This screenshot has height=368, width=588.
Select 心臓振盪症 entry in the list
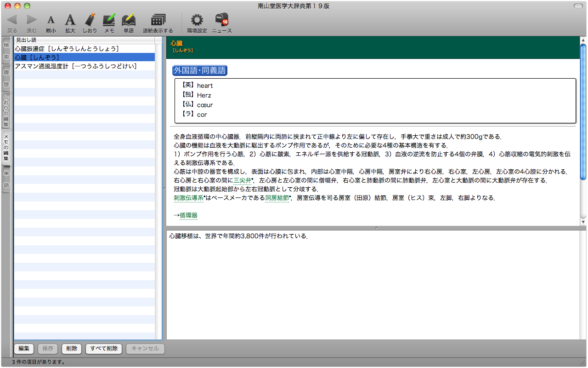pyautogui.click(x=67, y=48)
